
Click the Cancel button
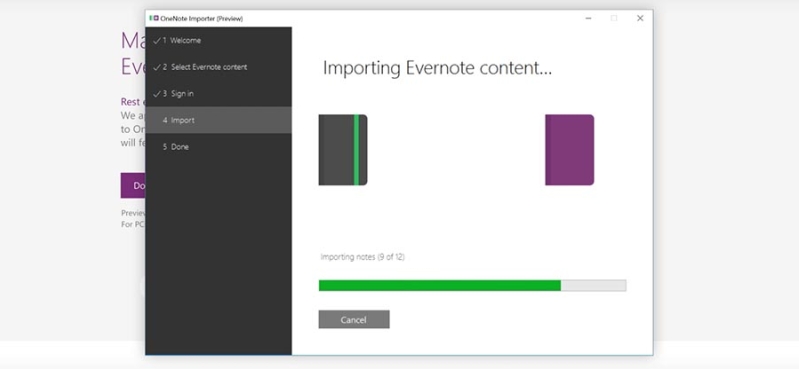(354, 320)
